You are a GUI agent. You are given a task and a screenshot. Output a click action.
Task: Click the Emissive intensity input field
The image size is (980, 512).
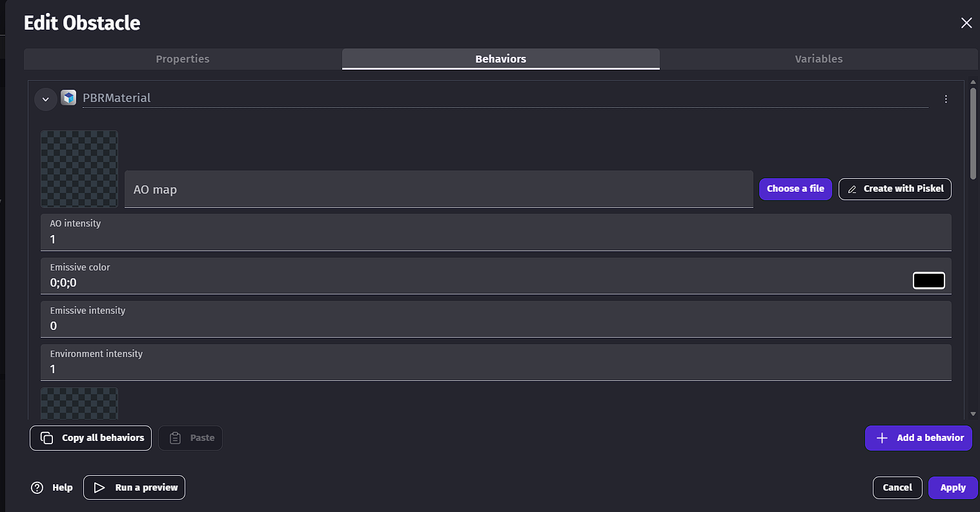tap(495, 326)
